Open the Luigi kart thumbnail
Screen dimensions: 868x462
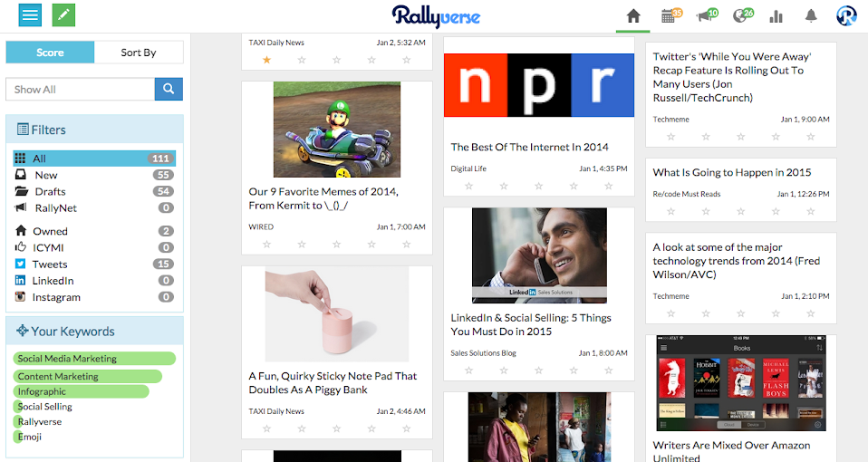336,130
